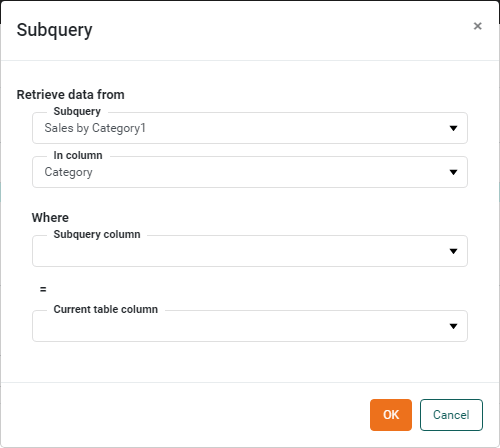Image resolution: width=500 pixels, height=448 pixels.
Task: Close the Subquery dialog with X
Action: (477, 26)
